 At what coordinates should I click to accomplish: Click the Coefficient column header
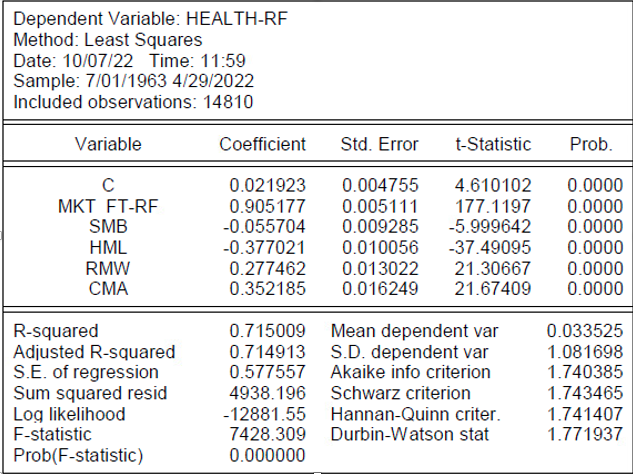pyautogui.click(x=262, y=144)
